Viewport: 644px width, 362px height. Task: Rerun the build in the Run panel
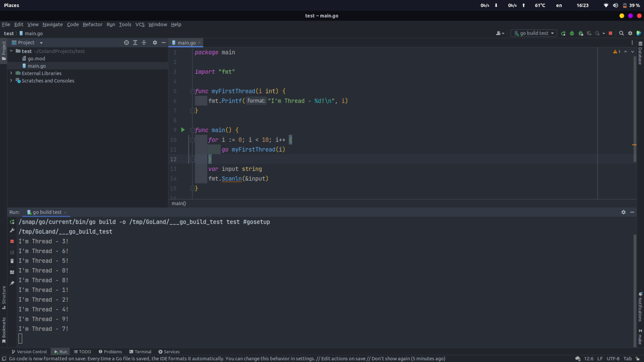(12, 222)
